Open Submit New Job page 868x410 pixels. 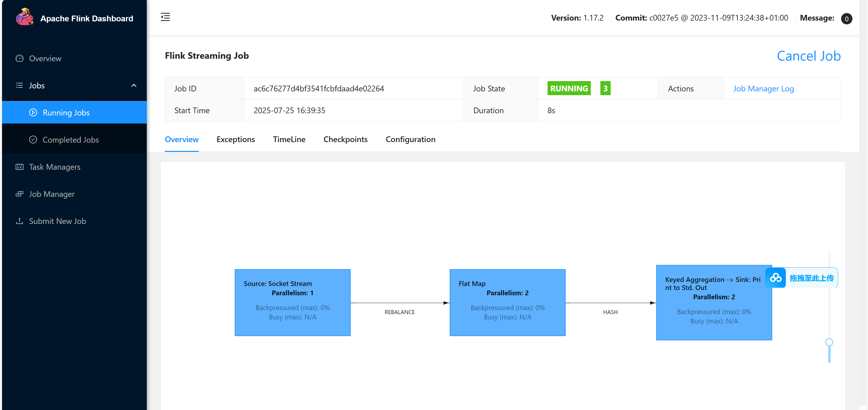[x=74, y=221]
